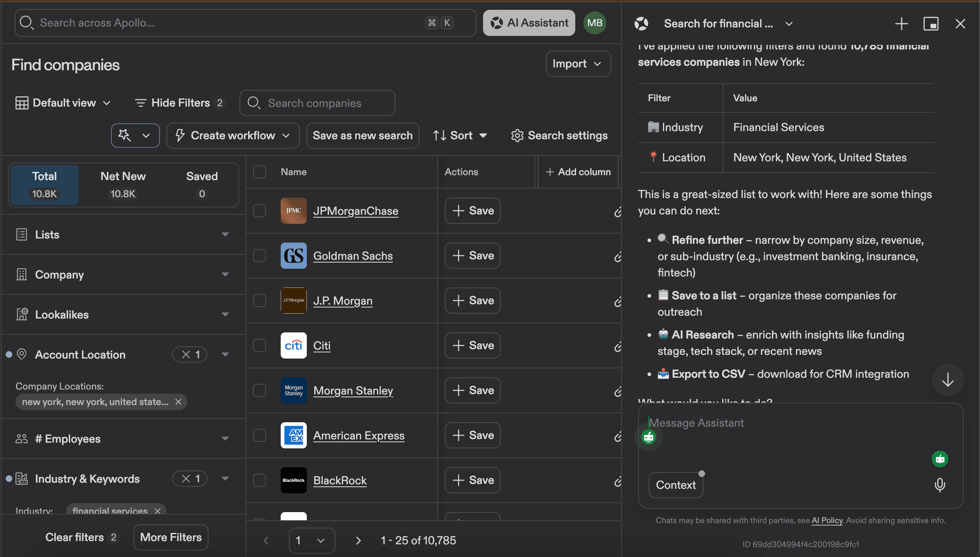This screenshot has height=557, width=980.
Task: Click the scroll-to-bottom arrow in chat
Action: pyautogui.click(x=947, y=380)
